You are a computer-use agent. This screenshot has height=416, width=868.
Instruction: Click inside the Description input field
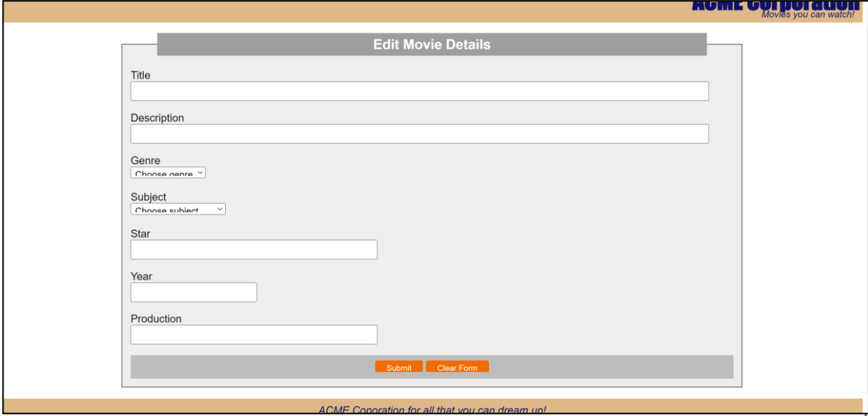tap(419, 133)
